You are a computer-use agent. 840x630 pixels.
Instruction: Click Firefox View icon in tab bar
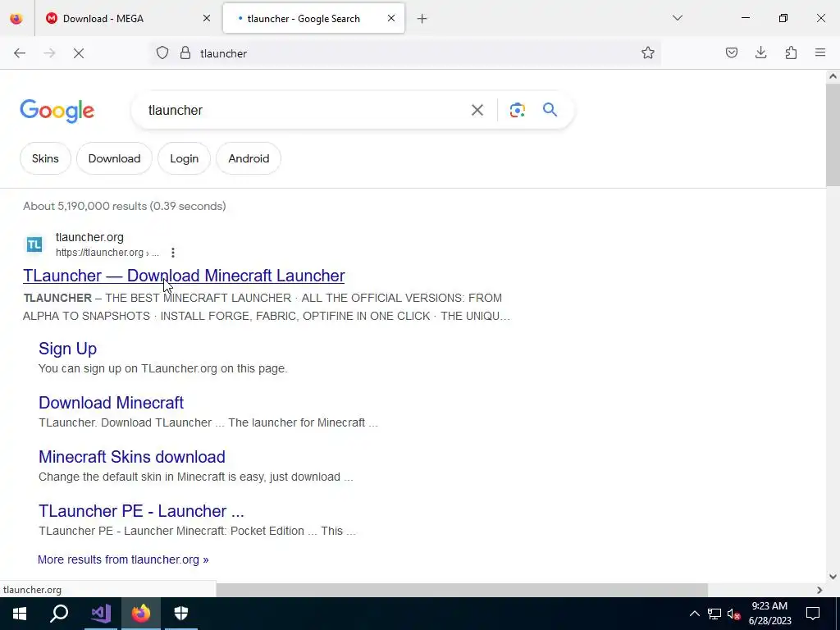pyautogui.click(x=16, y=19)
